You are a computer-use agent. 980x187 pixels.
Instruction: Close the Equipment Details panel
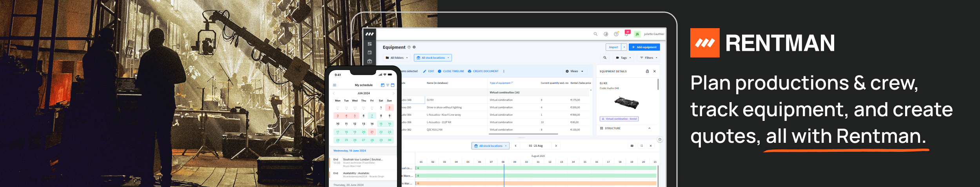pyautogui.click(x=654, y=71)
